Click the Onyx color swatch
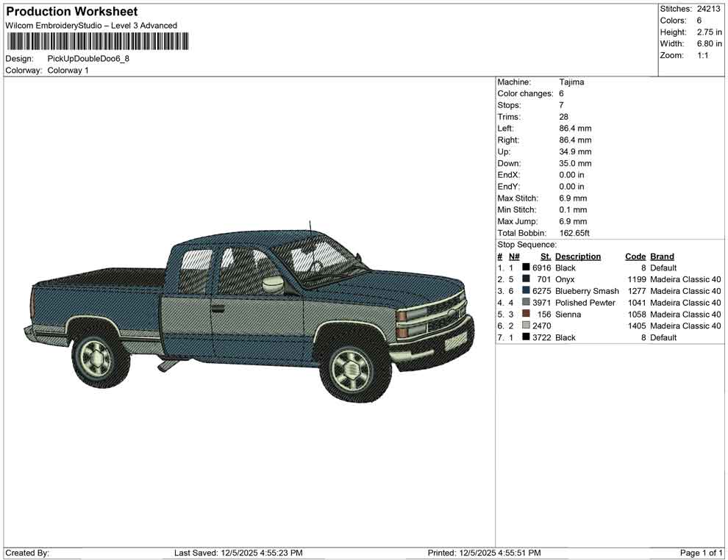Viewport: 728px width, 560px height. pos(526,279)
